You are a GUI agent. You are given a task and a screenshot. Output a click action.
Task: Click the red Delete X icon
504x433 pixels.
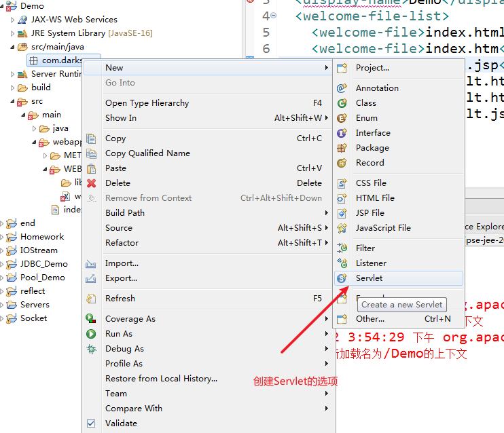[x=91, y=183]
